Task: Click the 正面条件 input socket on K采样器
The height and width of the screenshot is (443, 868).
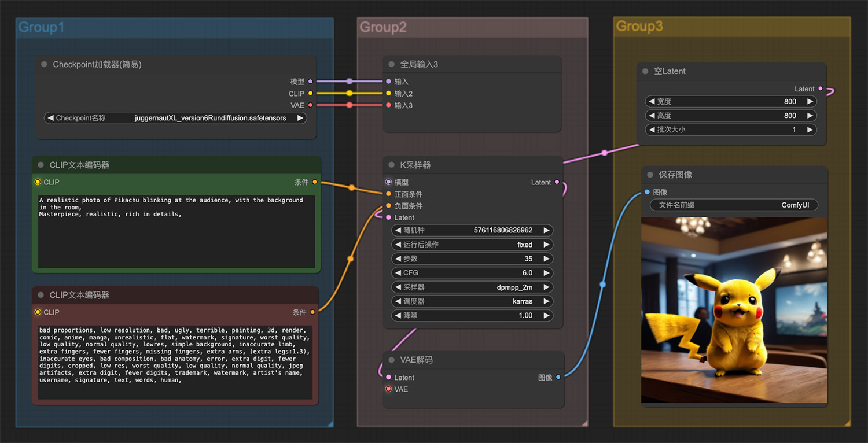Action: pyautogui.click(x=388, y=194)
